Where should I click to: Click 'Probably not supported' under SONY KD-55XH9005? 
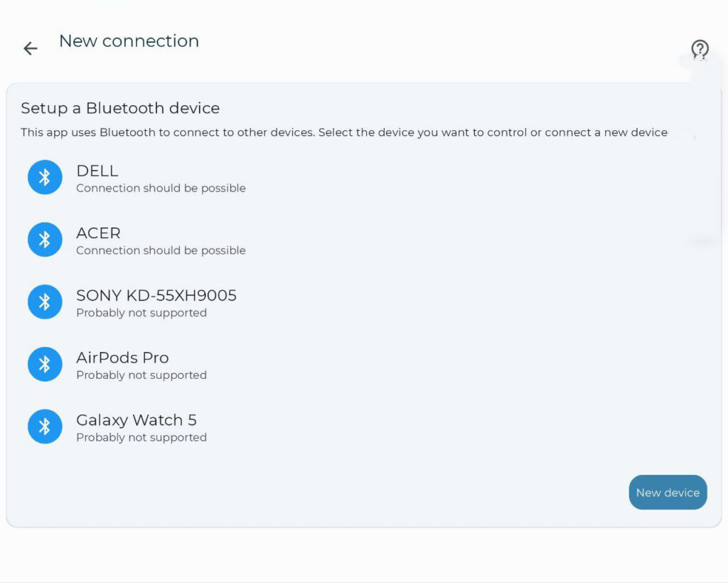coord(141,313)
